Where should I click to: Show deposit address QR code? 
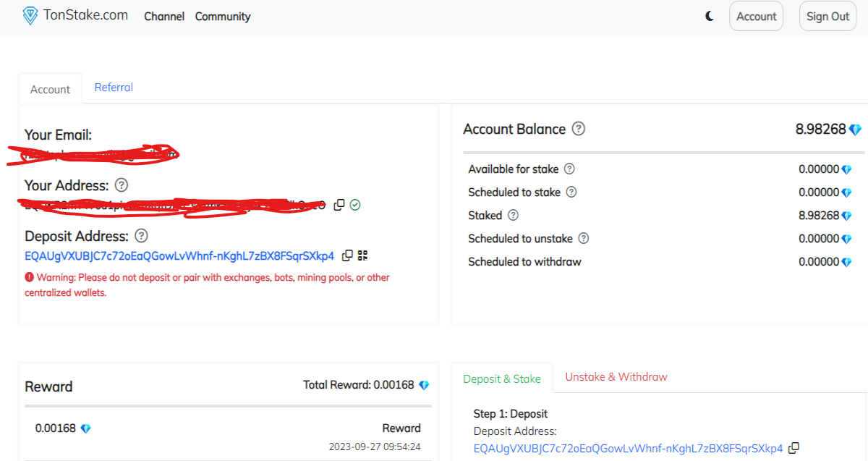tap(363, 255)
